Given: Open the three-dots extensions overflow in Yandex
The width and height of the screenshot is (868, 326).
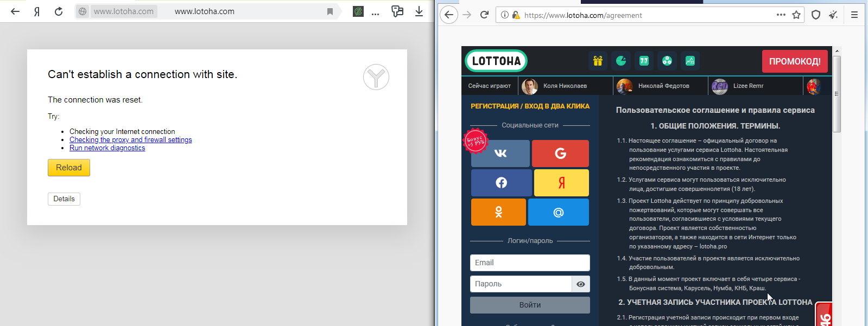Looking at the screenshot, I should point(375,13).
